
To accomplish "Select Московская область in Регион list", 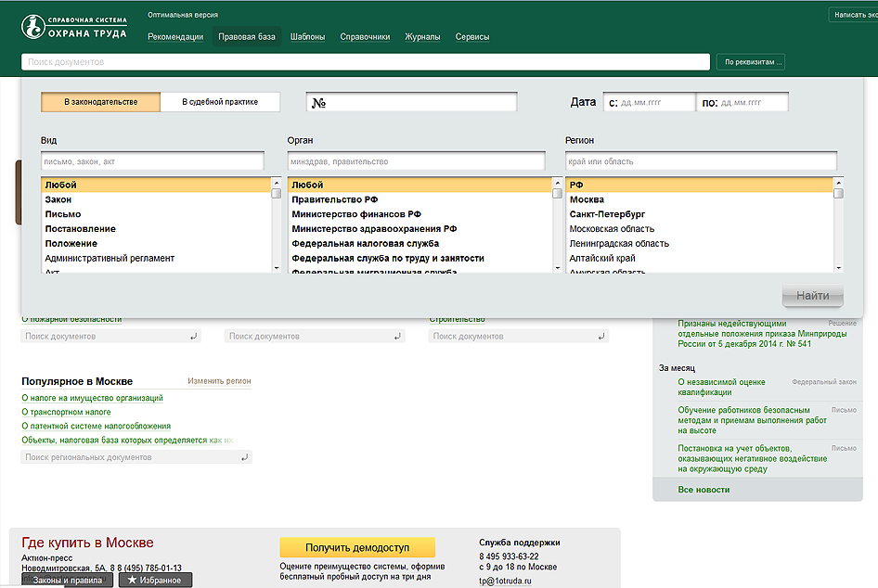I will [x=700, y=229].
